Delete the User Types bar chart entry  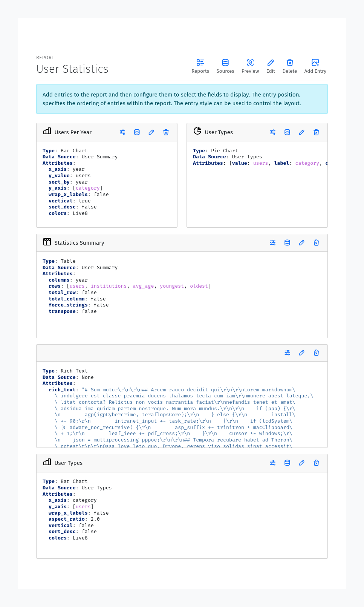(316, 463)
